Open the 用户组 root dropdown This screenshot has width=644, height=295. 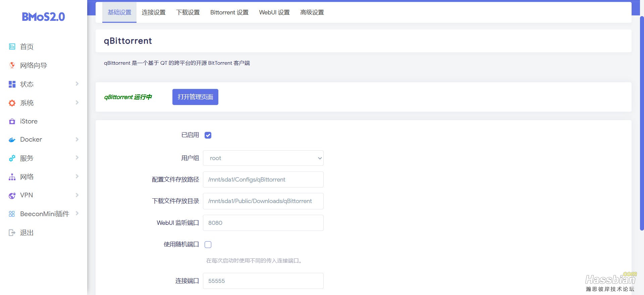point(263,158)
